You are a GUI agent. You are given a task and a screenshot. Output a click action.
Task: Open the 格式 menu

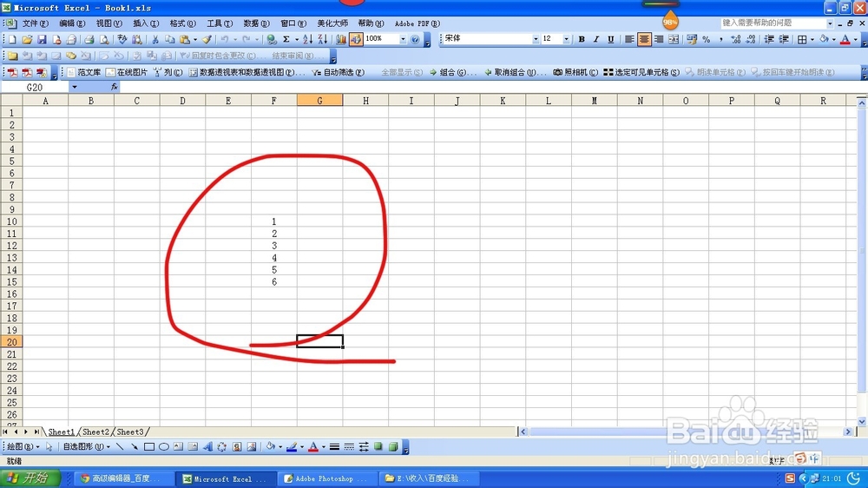coord(182,23)
